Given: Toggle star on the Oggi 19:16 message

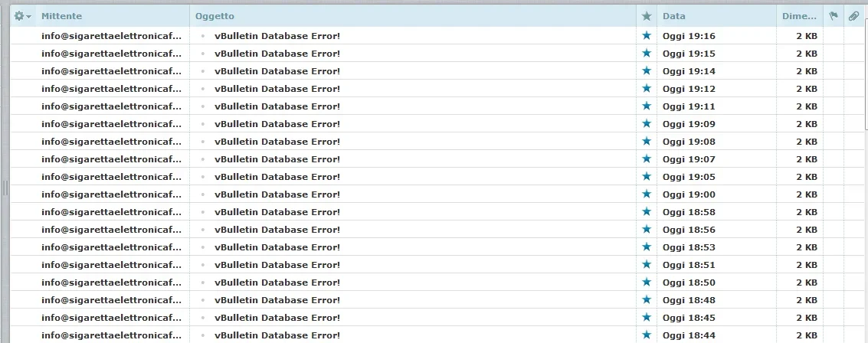Looking at the screenshot, I should point(647,35).
